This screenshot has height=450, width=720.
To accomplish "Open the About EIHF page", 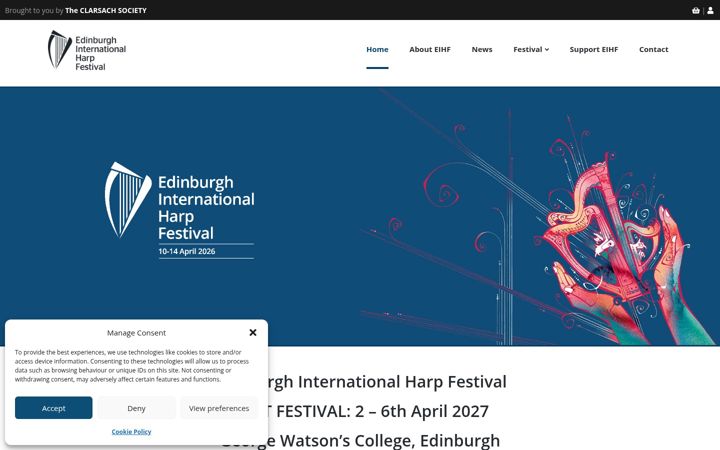I will click(430, 49).
